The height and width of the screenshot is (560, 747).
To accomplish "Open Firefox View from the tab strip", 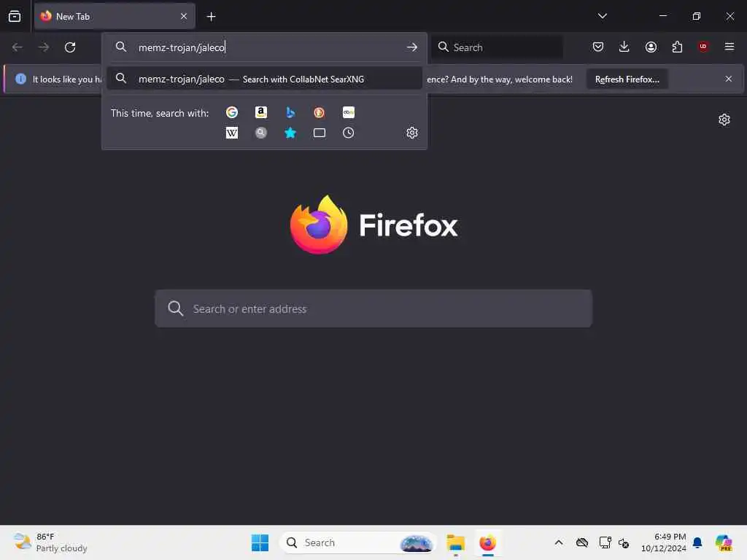I will (15, 16).
